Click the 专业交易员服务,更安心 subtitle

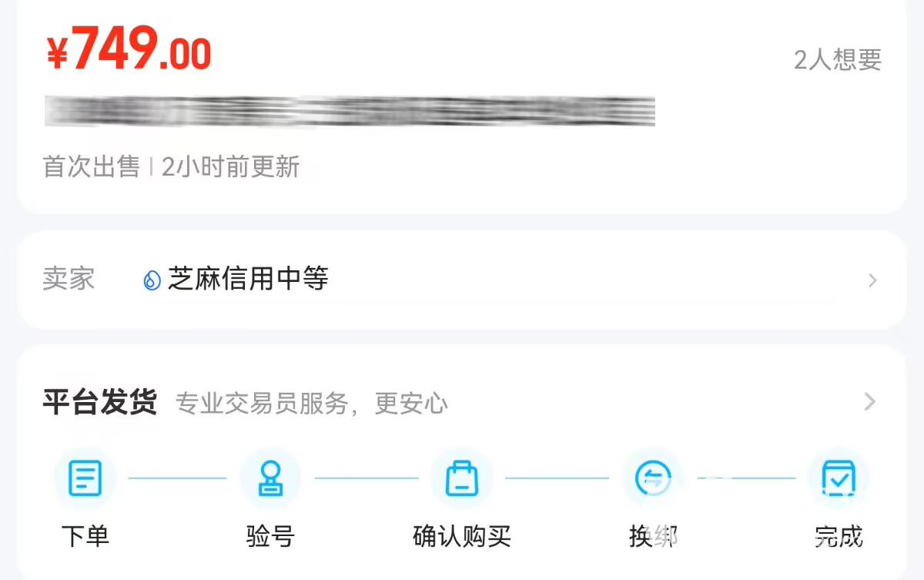click(x=312, y=403)
